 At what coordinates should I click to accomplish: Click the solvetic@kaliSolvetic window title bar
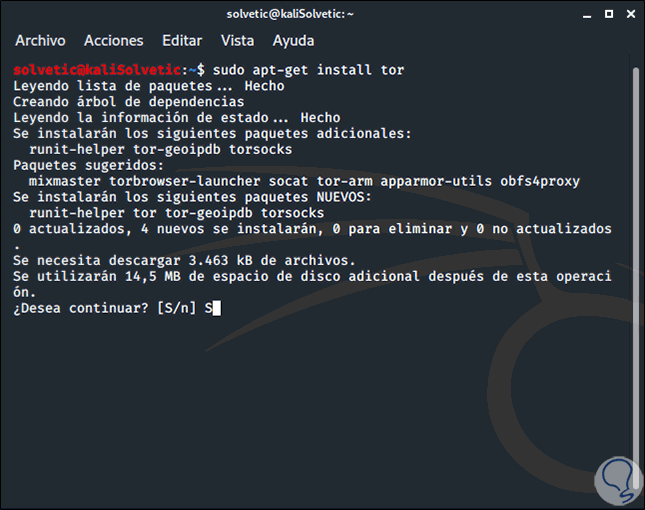point(322,13)
